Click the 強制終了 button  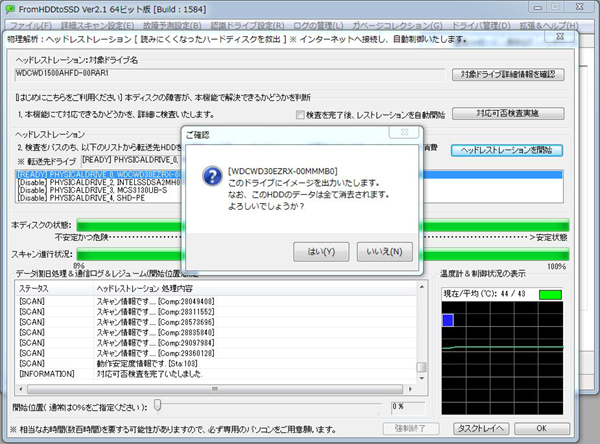pos(411,428)
